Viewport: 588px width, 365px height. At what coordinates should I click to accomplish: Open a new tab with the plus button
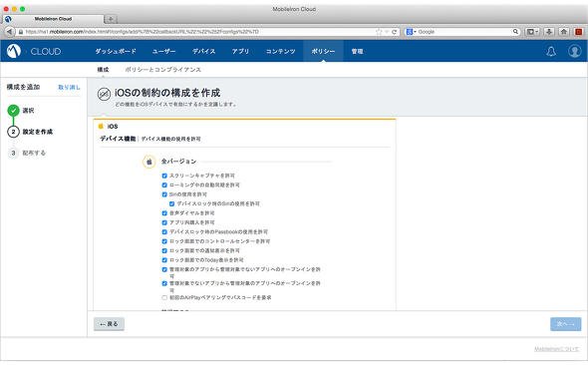(111, 19)
